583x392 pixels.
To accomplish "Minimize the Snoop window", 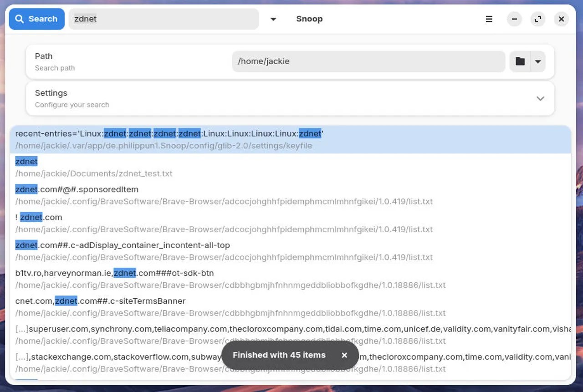I will (x=514, y=19).
